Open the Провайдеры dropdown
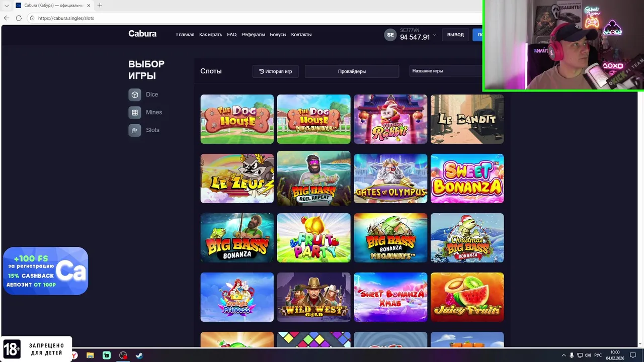 pyautogui.click(x=352, y=71)
